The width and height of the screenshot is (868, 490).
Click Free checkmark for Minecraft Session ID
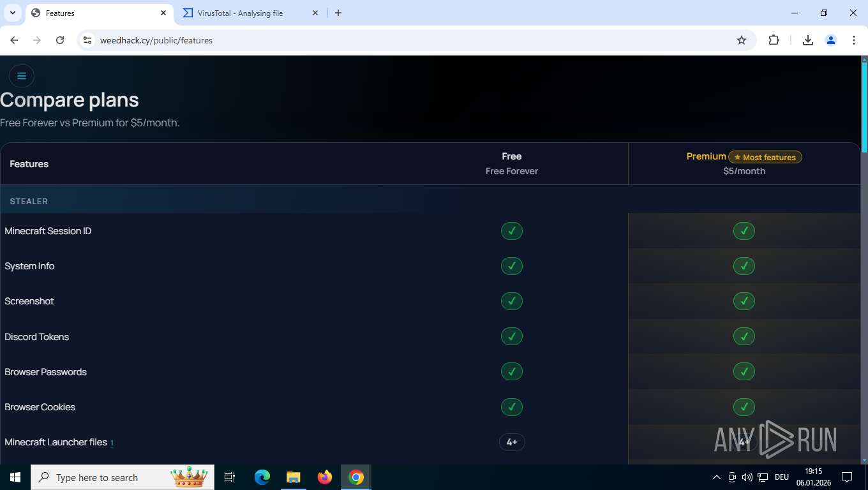tap(512, 231)
